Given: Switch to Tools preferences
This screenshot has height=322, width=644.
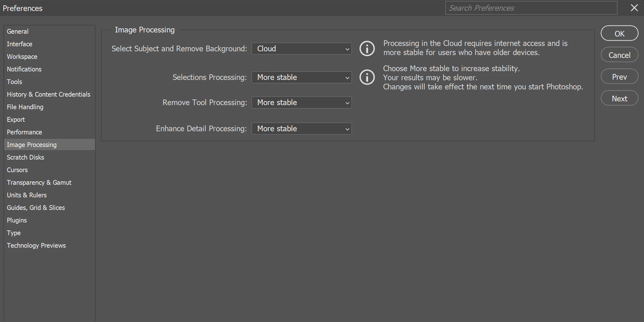Looking at the screenshot, I should (49, 82).
